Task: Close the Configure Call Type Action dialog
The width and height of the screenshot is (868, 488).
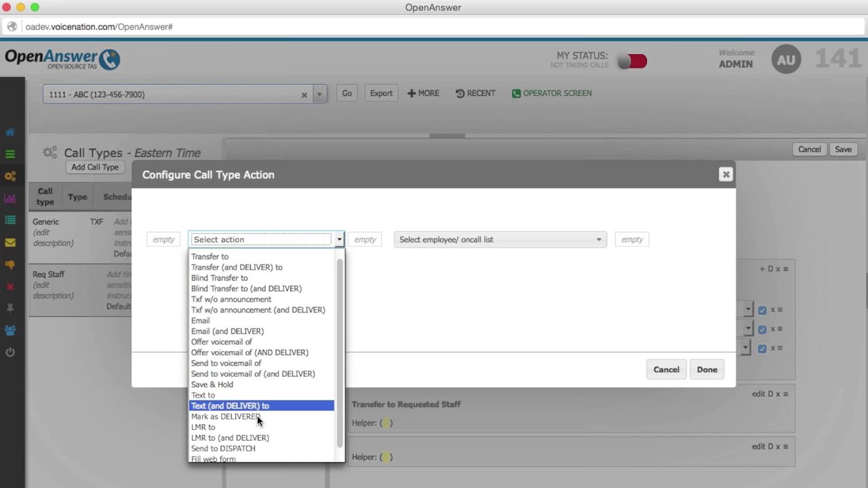Action: (726, 174)
